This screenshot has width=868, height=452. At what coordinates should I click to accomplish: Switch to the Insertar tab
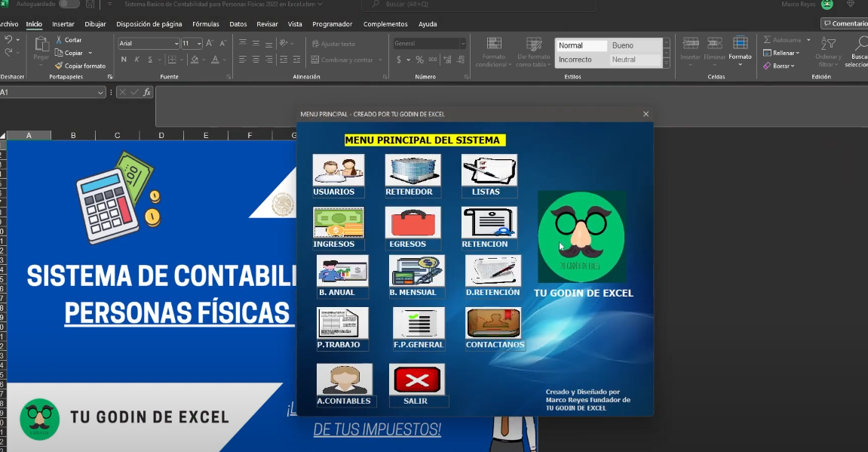pyautogui.click(x=63, y=24)
